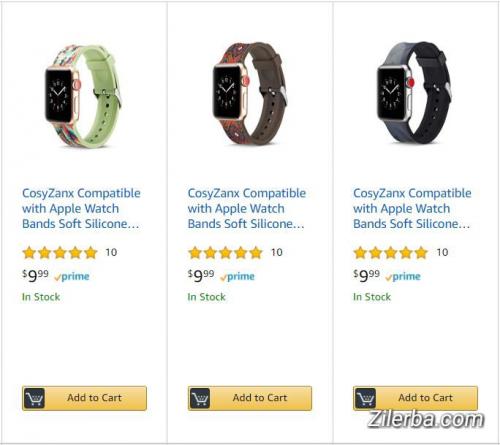This screenshot has height=445, width=500.
Task: Open the green CosyZanx watch band image
Action: [83, 96]
